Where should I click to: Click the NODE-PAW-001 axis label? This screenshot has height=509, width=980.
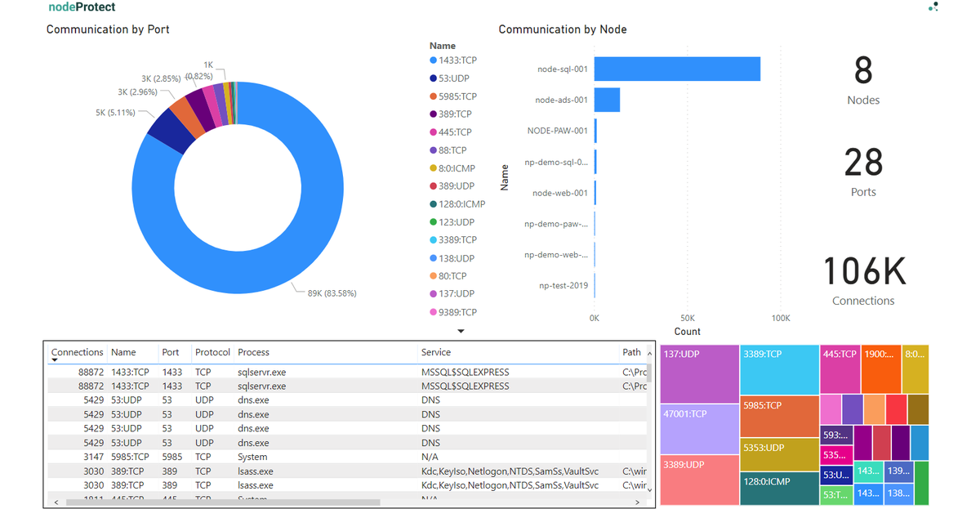[558, 131]
